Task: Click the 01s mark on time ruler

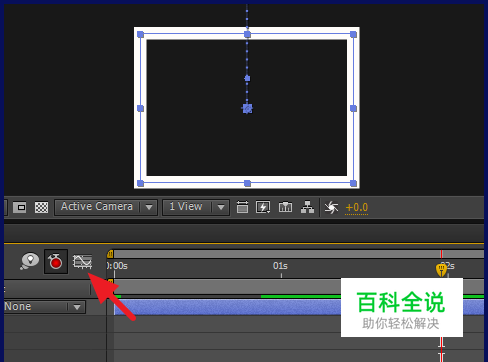Action: (280, 266)
